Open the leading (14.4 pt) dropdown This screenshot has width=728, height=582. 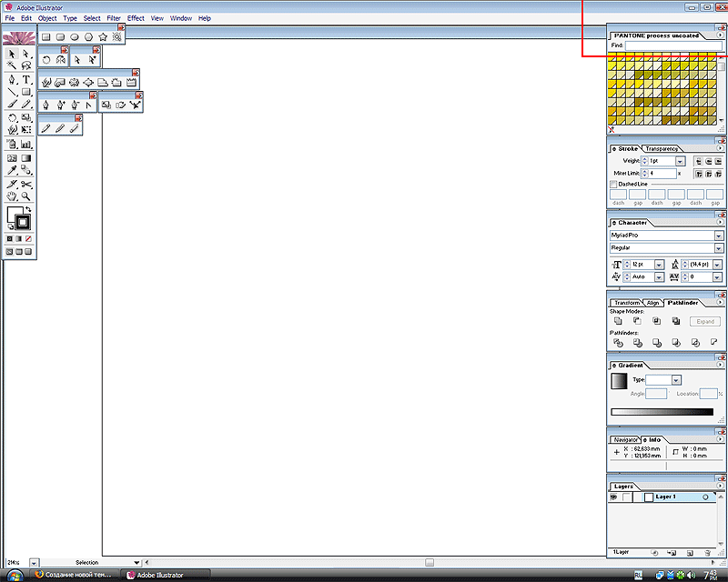tap(717, 265)
